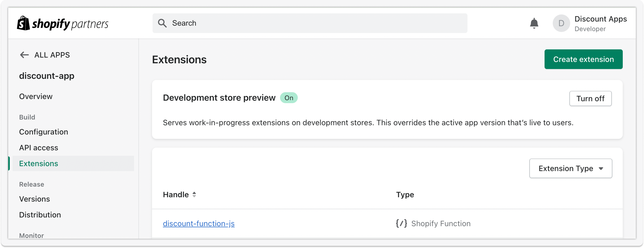Viewport: 644px width, 248px height.
Task: Click the search magnifier icon
Action: point(162,23)
